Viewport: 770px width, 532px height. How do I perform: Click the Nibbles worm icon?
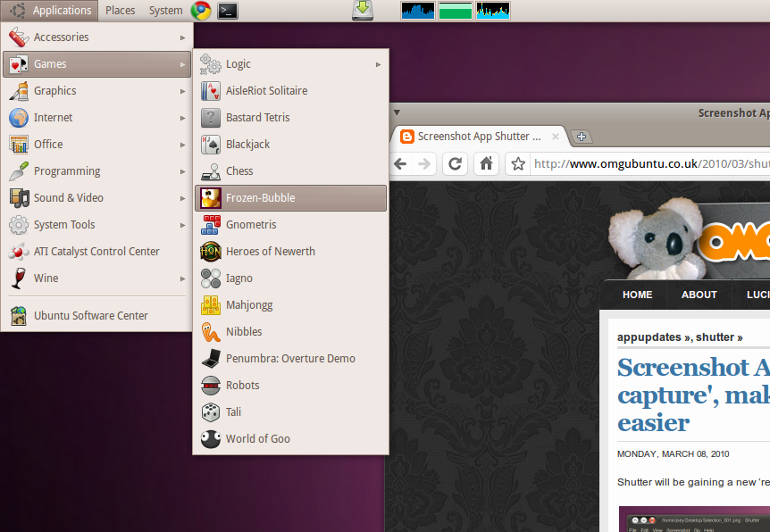[211, 332]
